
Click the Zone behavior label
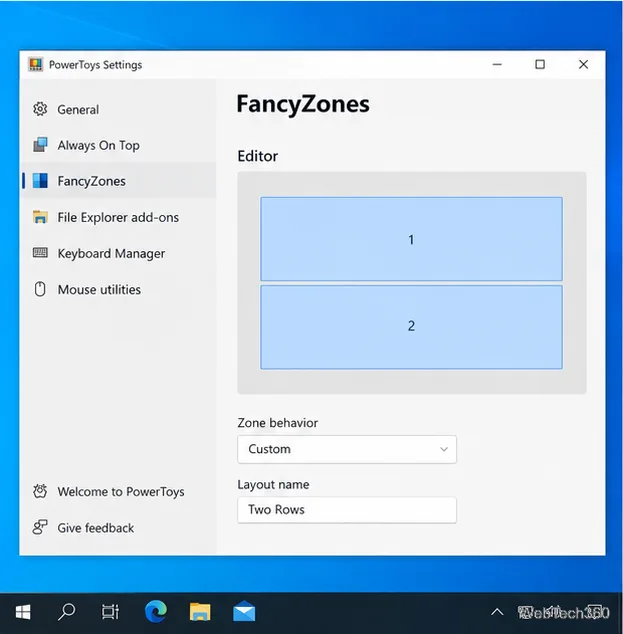click(277, 423)
